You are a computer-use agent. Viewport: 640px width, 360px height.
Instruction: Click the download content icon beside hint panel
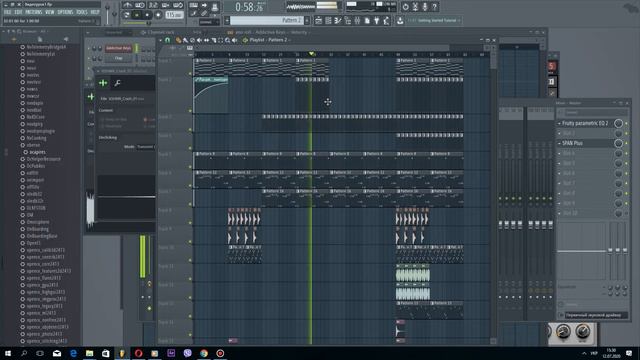tap(400, 20)
